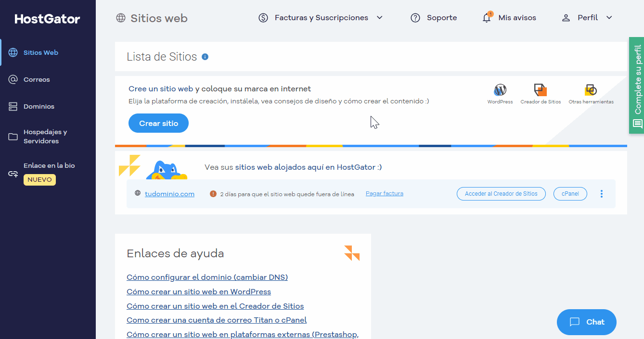Select the Creador de Sitios icon
The image size is (644, 339).
tap(541, 90)
